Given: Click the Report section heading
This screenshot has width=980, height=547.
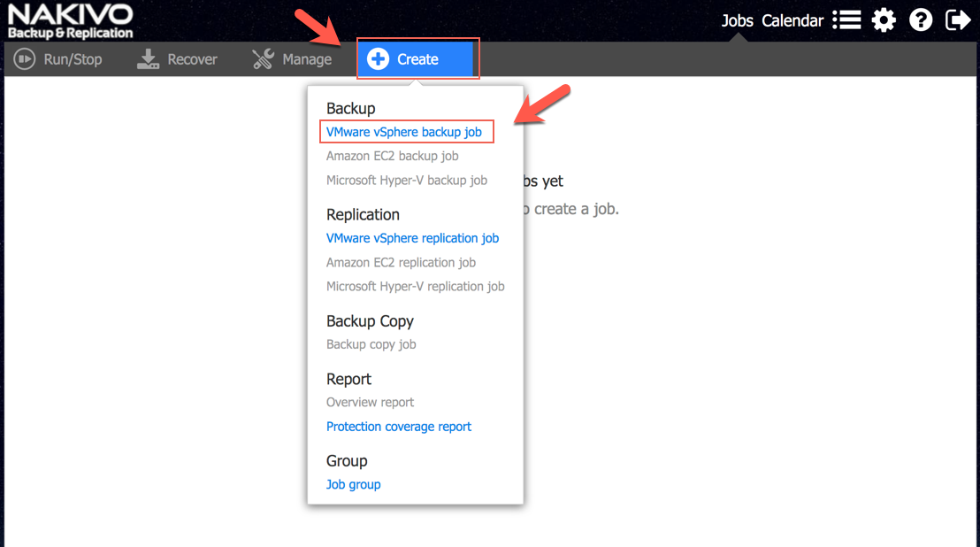Looking at the screenshot, I should (x=348, y=379).
